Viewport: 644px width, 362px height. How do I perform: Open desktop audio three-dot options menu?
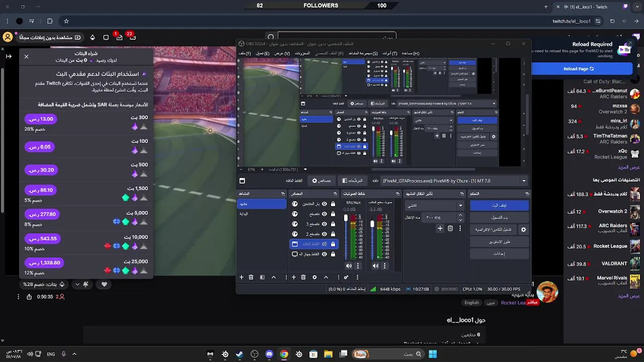coord(384,265)
